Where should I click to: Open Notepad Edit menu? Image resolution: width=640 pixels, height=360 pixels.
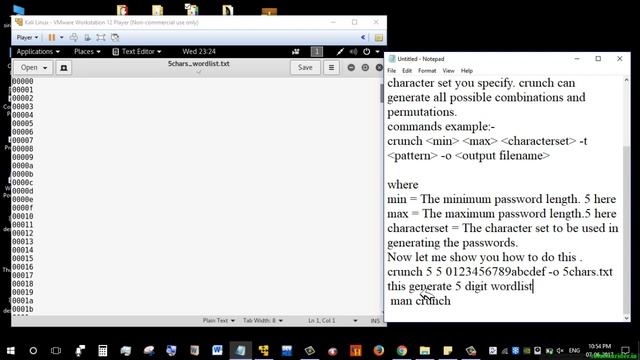[x=407, y=71]
